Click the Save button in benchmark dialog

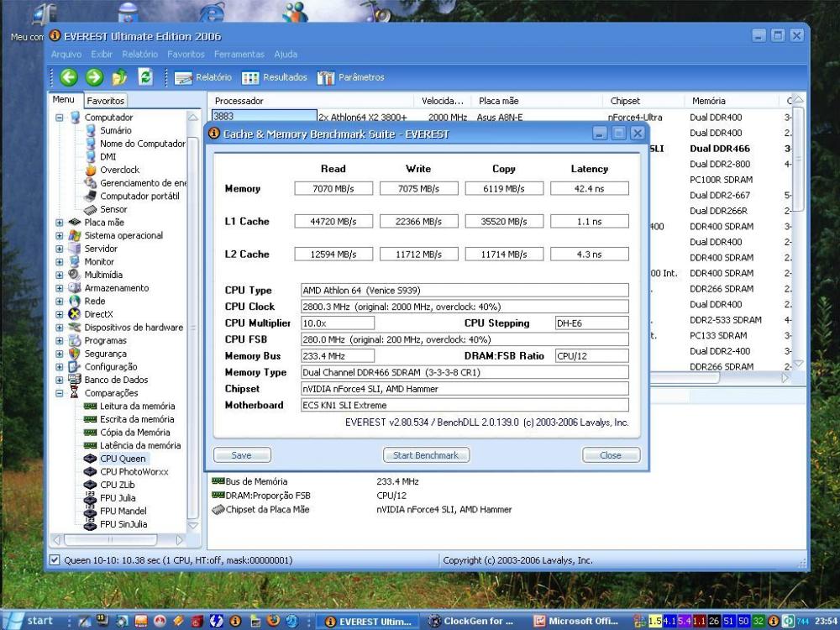(241, 455)
